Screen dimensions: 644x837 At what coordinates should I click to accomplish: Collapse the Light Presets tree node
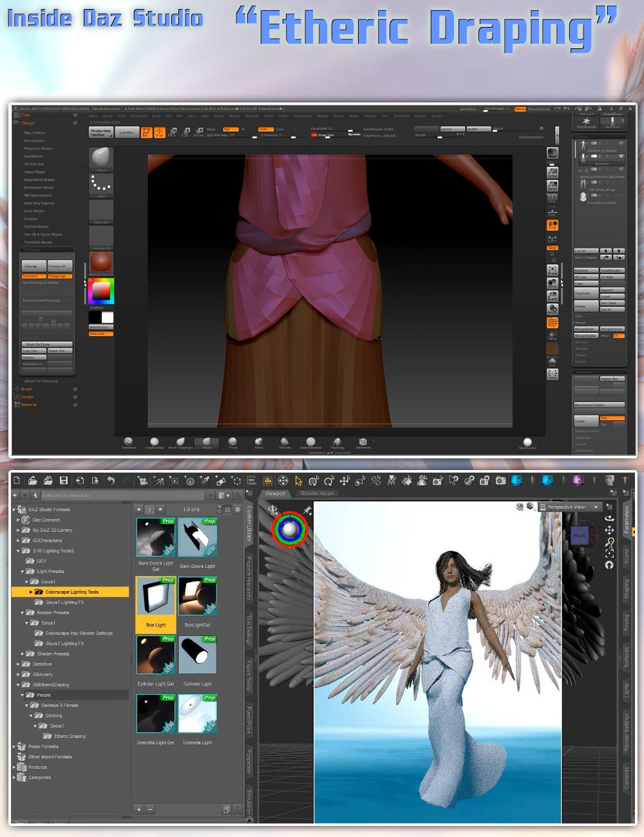point(23,571)
